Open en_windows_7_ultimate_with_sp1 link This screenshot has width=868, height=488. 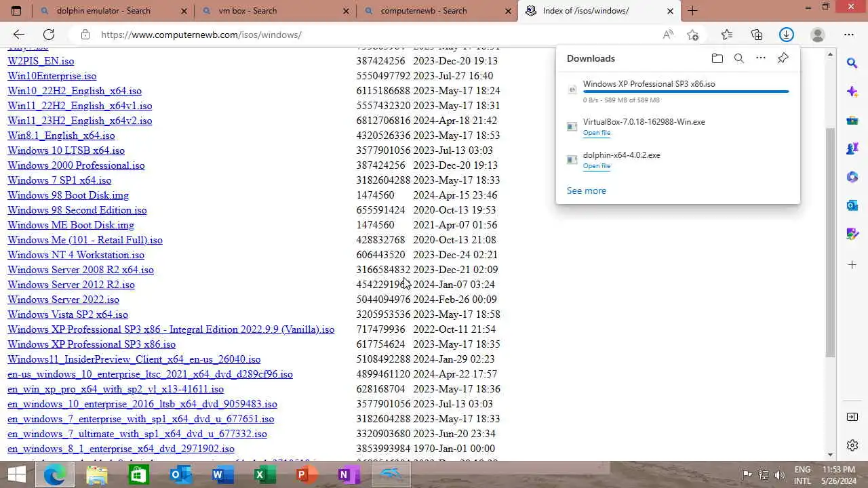coord(137,434)
